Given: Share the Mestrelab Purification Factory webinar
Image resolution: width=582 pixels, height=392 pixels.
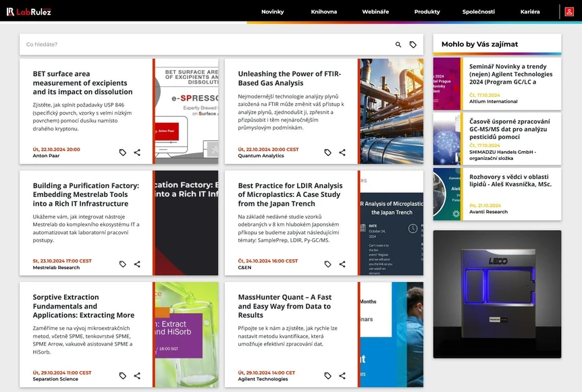Looking at the screenshot, I should click(x=137, y=264).
